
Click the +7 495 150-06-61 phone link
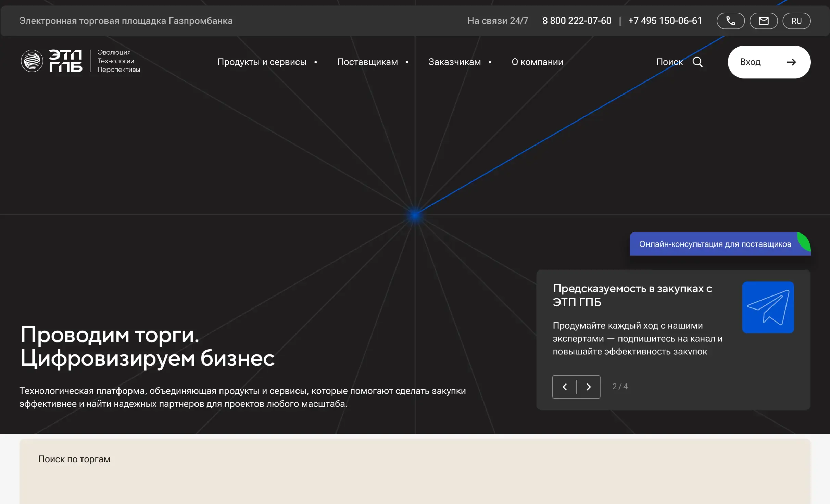[x=665, y=21]
